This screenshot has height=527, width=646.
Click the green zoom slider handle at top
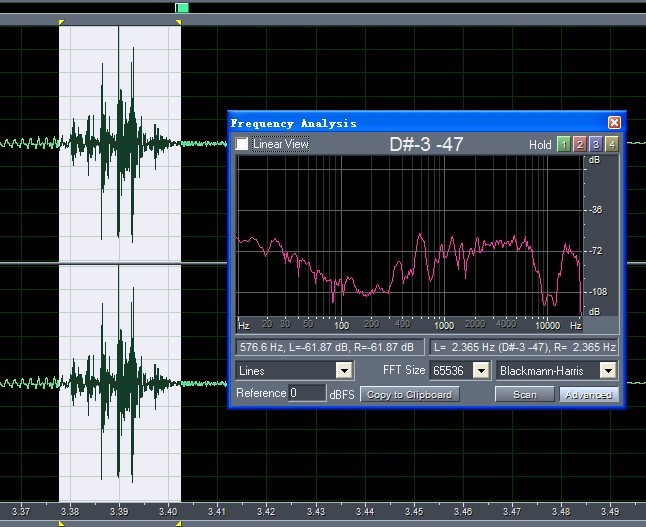[x=181, y=8]
